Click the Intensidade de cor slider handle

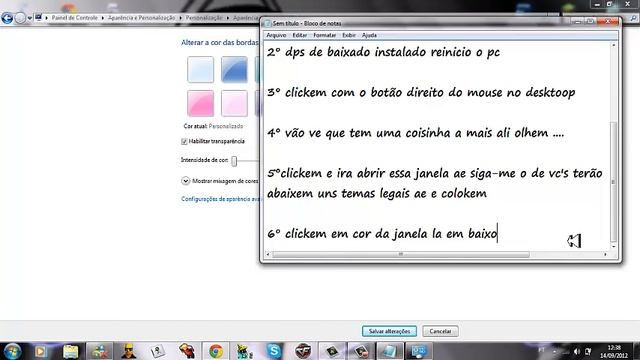coord(234,161)
